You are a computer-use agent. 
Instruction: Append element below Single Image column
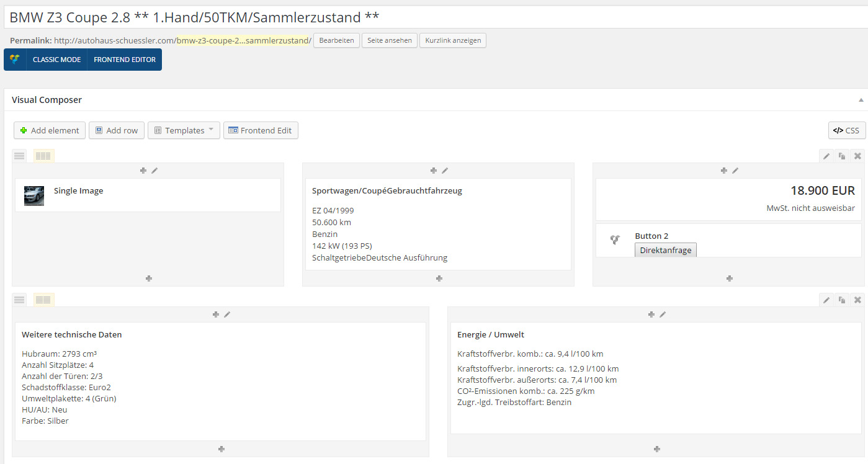pyautogui.click(x=149, y=279)
